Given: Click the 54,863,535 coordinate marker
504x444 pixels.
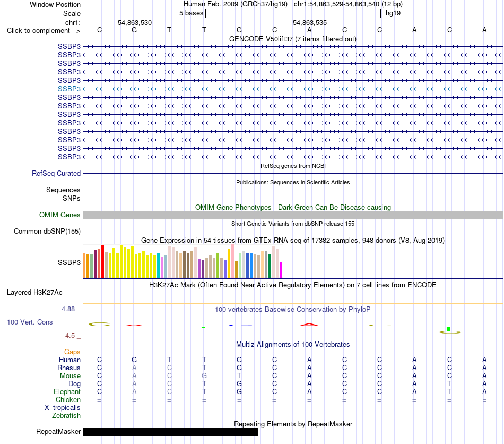Looking at the screenshot, I should (310, 22).
